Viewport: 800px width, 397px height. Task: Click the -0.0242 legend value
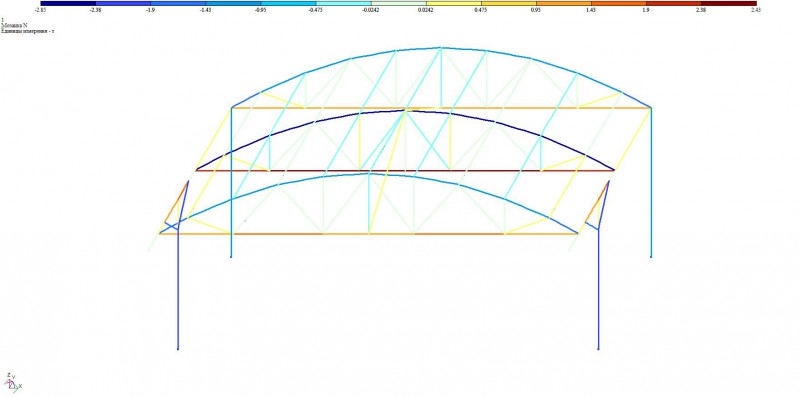coord(371,10)
